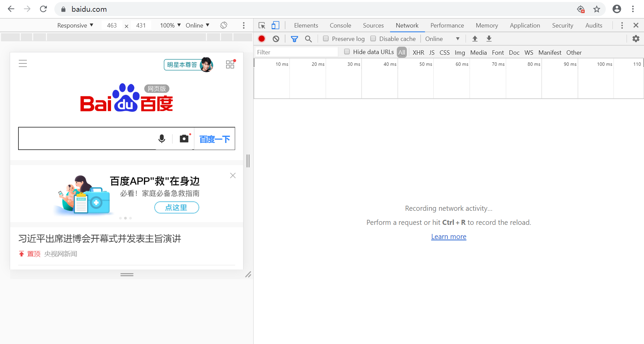Click the viewport width field 463

click(x=112, y=26)
